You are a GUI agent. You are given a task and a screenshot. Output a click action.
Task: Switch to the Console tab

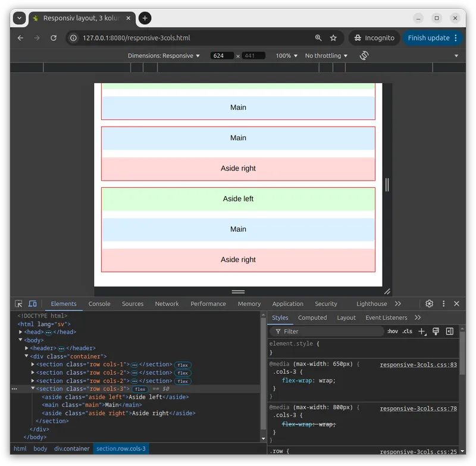click(99, 304)
